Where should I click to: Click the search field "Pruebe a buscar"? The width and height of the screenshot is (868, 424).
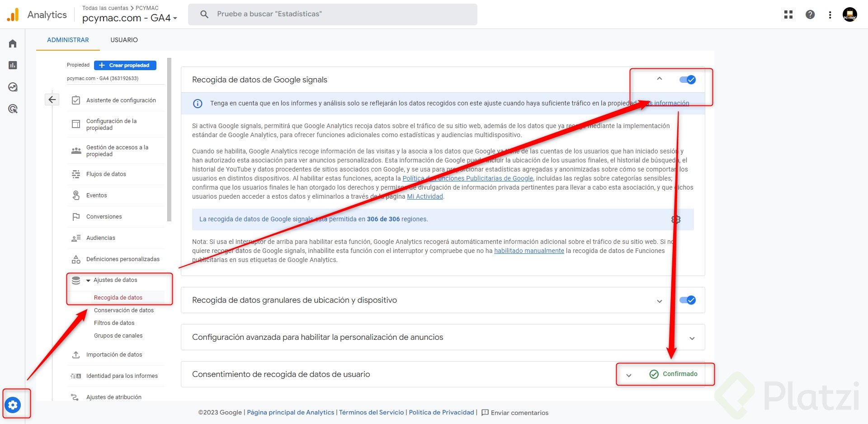pos(333,14)
